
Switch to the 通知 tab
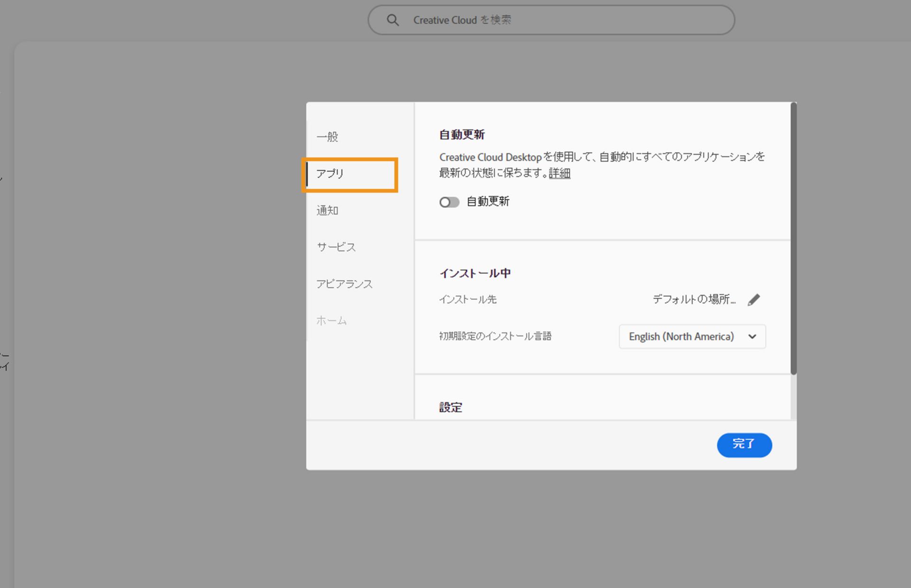pos(327,211)
